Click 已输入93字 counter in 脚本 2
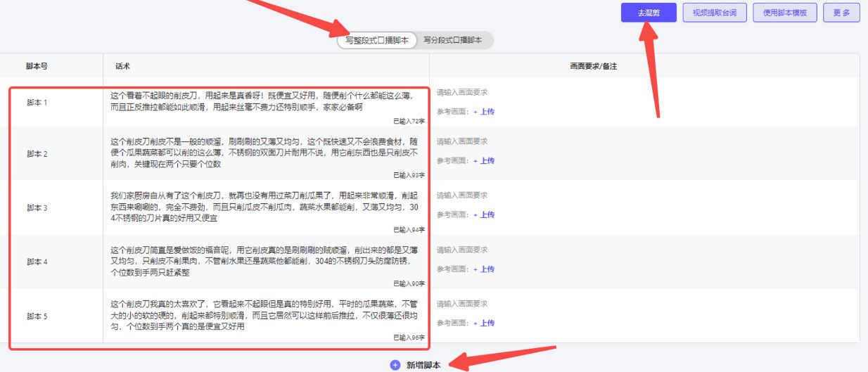This screenshot has height=372, width=868. coord(409,175)
